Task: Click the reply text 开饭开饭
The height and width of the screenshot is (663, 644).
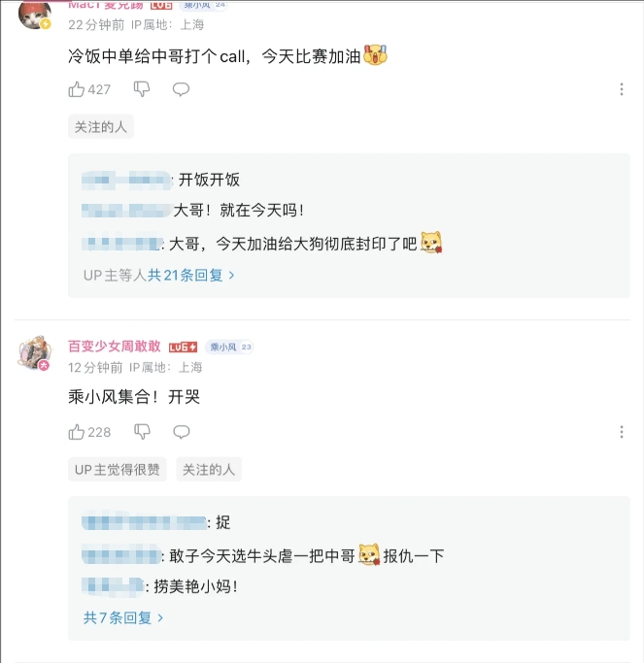Action: click(209, 180)
